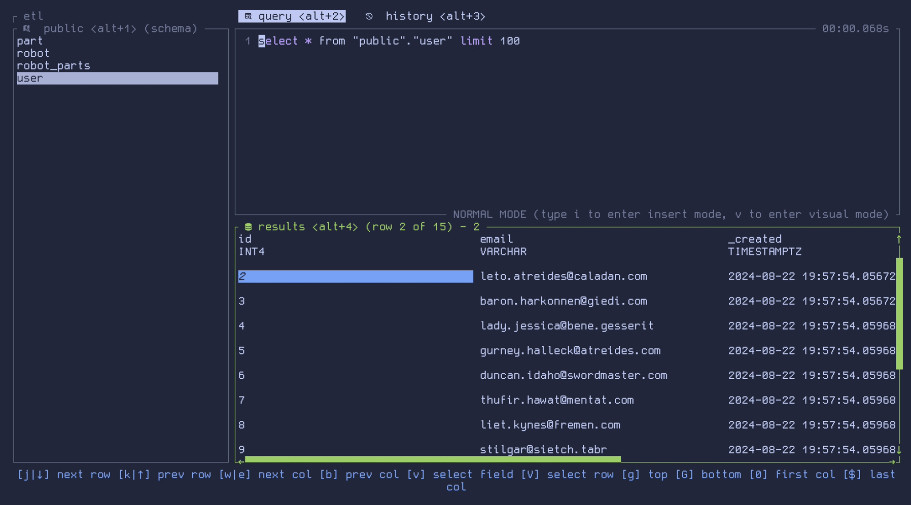
Task: Click the NORMAL MODE status text
Action: coord(671,214)
